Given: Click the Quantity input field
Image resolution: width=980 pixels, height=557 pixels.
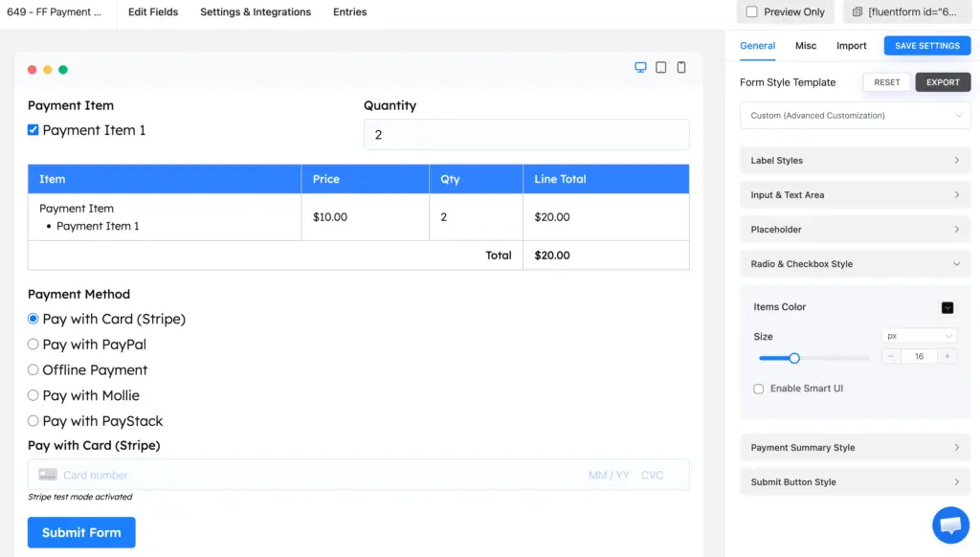Looking at the screenshot, I should [x=526, y=134].
